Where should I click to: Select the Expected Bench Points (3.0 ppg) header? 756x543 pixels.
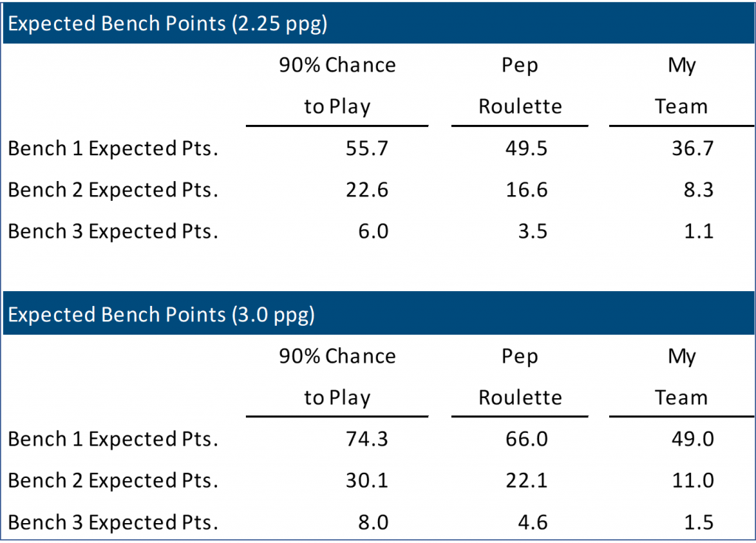point(161,315)
